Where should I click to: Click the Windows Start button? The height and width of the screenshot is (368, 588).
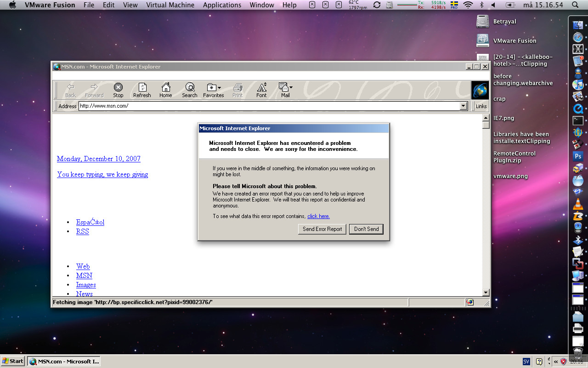coord(13,361)
